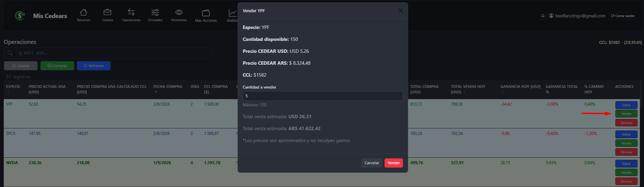Viewport: 644px width, 187px height.
Task: Open the Cartera briefcase icon
Action: click(107, 13)
